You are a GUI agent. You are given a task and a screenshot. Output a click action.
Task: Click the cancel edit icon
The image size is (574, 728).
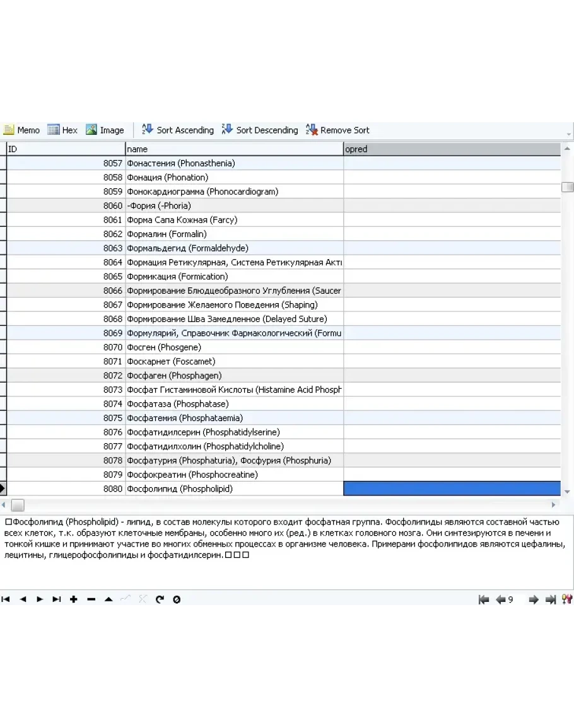pyautogui.click(x=143, y=599)
